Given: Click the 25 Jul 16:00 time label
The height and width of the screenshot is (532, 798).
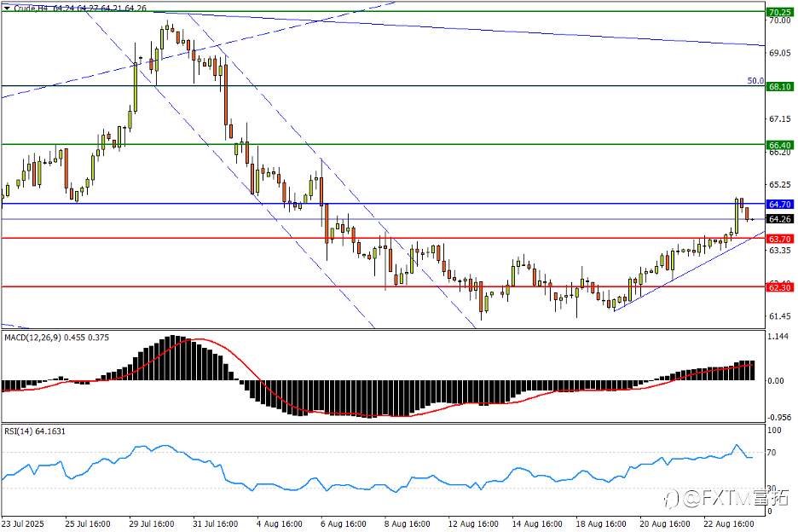Looking at the screenshot, I should [x=88, y=523].
